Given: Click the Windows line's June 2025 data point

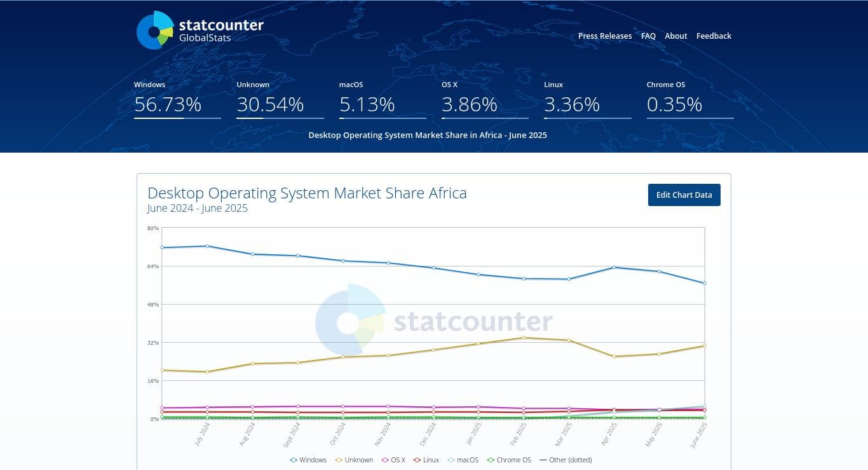Looking at the screenshot, I should [x=704, y=283].
